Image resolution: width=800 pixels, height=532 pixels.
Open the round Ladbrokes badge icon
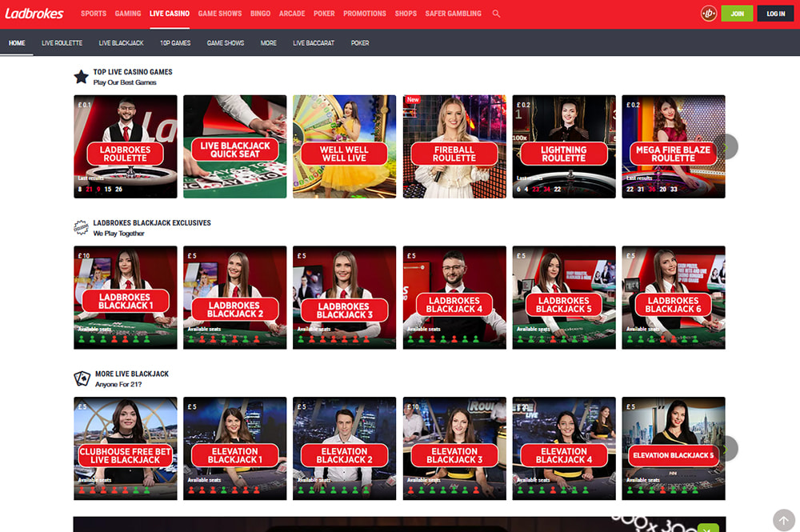[709, 14]
